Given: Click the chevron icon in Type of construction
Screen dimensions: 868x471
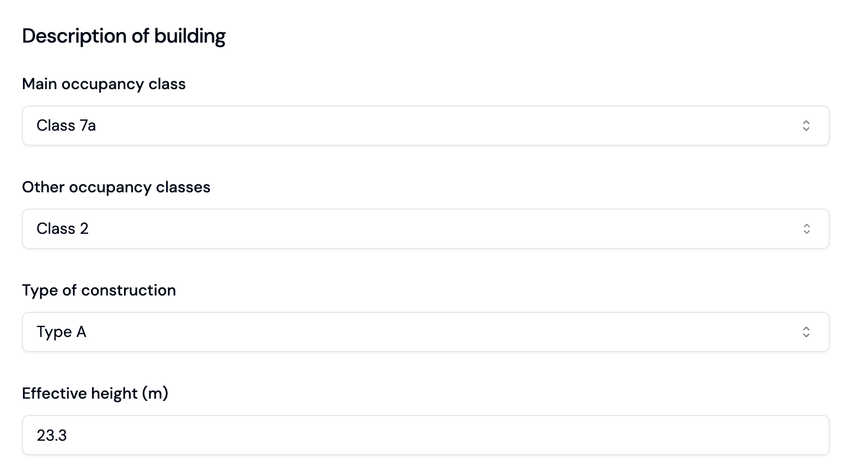Looking at the screenshot, I should pos(806,332).
